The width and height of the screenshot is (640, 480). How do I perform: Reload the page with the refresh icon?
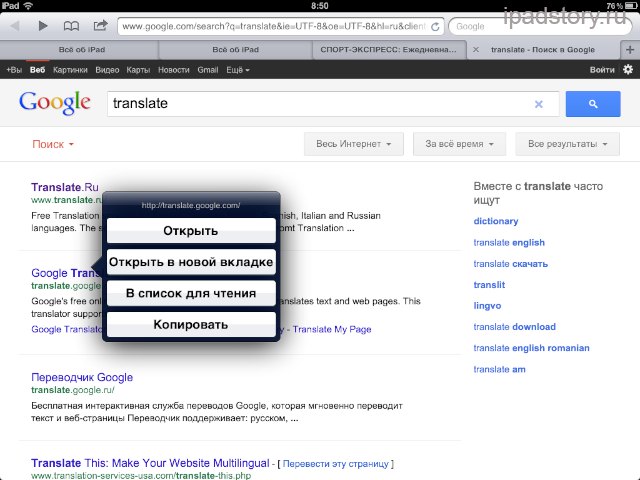point(435,27)
